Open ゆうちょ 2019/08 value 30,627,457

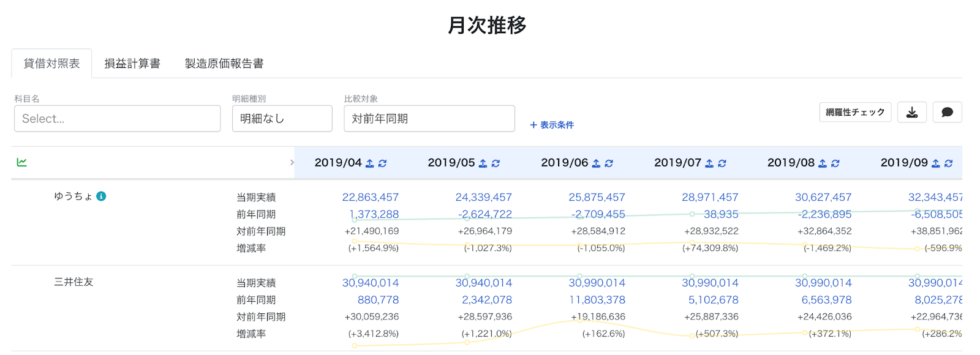click(x=823, y=197)
